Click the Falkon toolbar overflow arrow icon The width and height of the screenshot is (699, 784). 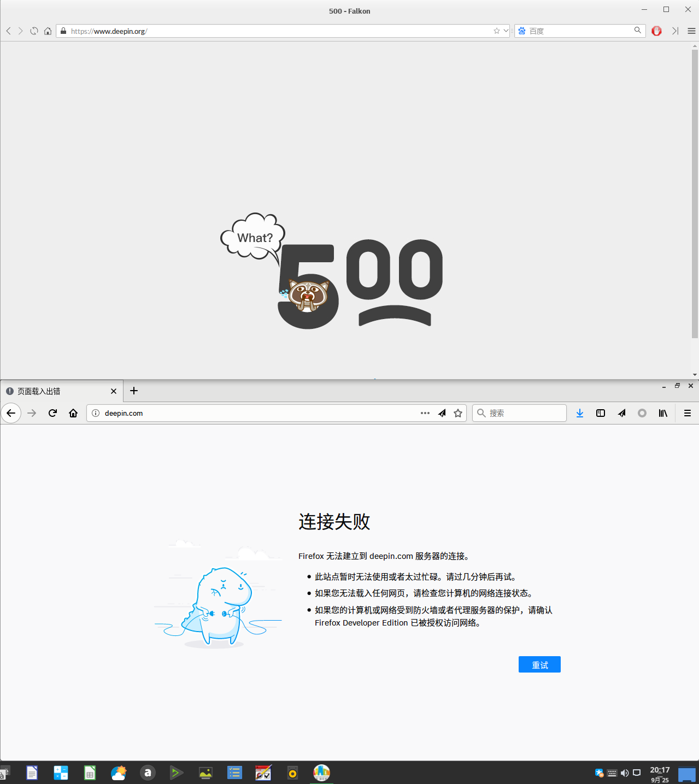coord(675,31)
